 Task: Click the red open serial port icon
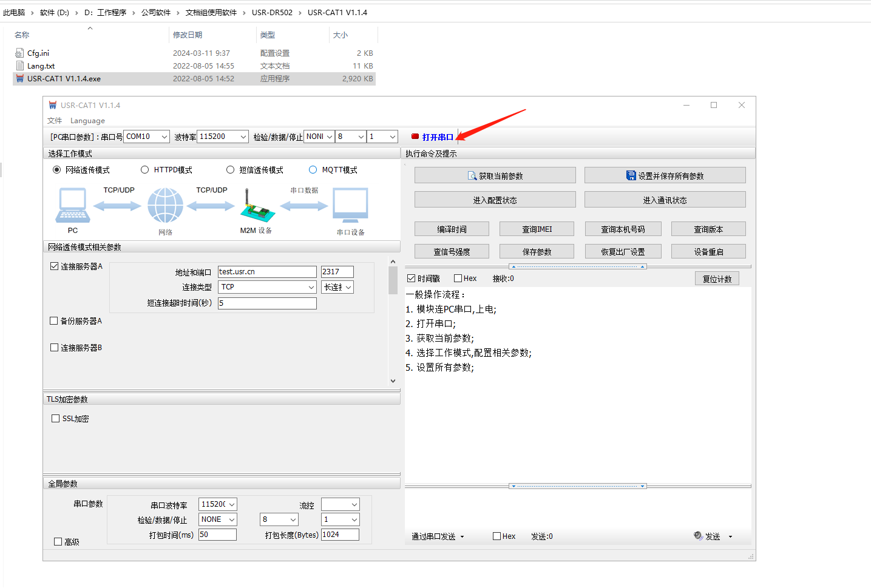click(415, 137)
